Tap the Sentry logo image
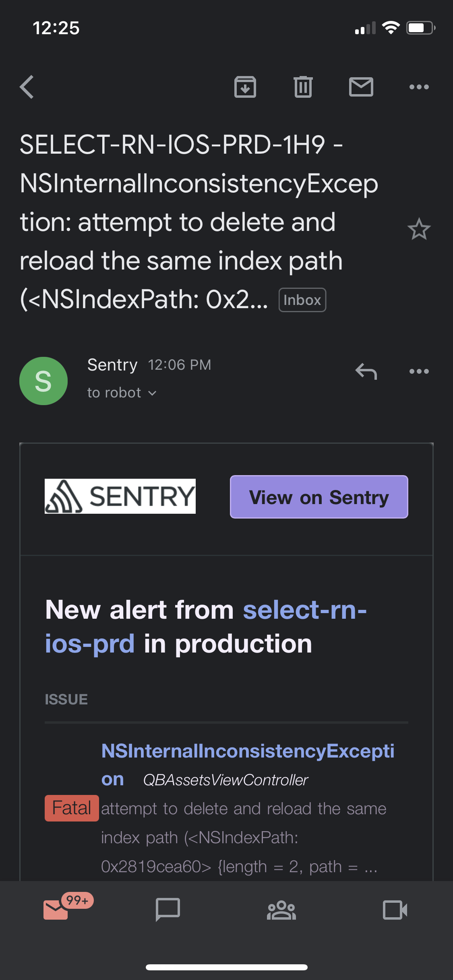The height and width of the screenshot is (980, 453). pyautogui.click(x=120, y=496)
